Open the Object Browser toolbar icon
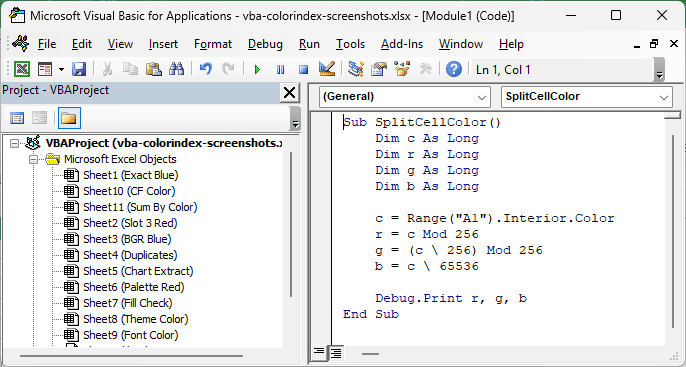 [402, 69]
